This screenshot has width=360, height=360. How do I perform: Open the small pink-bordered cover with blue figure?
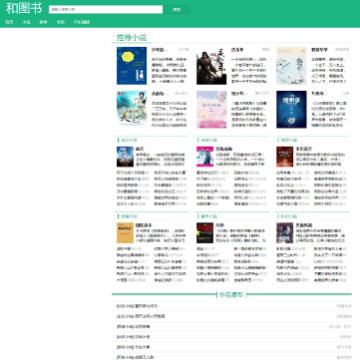205,156
